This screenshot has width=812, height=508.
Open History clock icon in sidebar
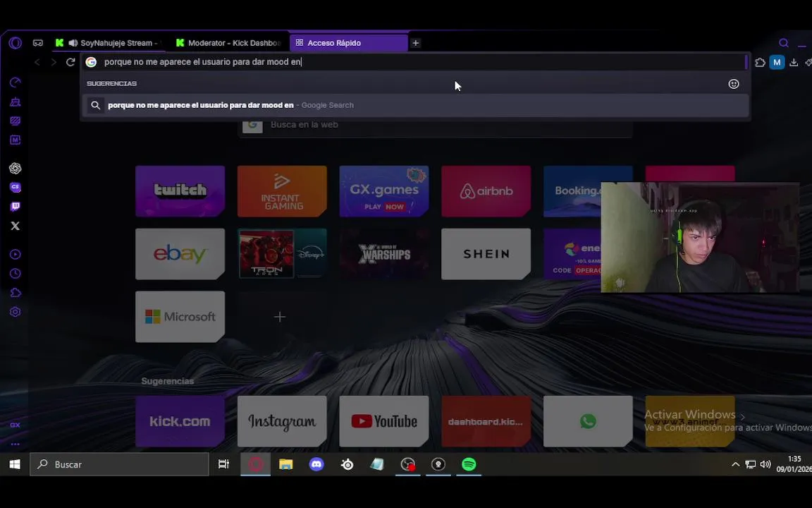pos(15,273)
